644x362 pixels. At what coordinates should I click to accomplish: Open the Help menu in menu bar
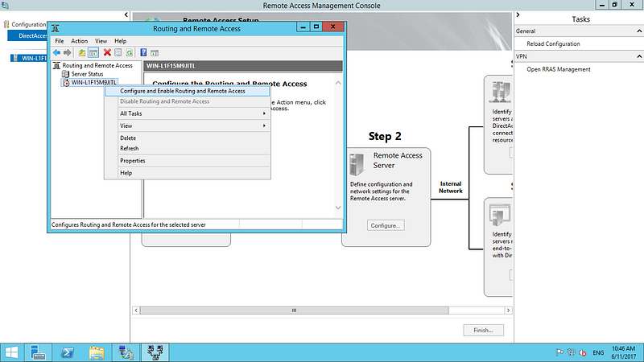[120, 41]
